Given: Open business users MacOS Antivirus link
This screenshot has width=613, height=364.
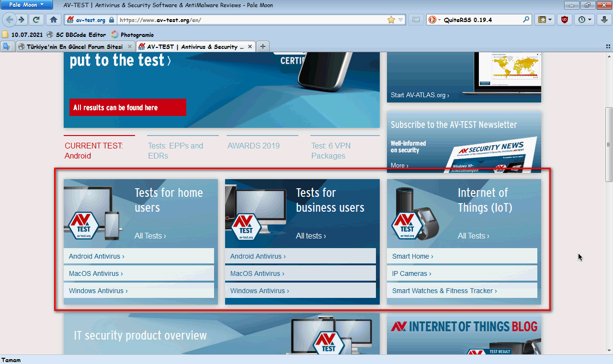Looking at the screenshot, I should click(x=300, y=273).
